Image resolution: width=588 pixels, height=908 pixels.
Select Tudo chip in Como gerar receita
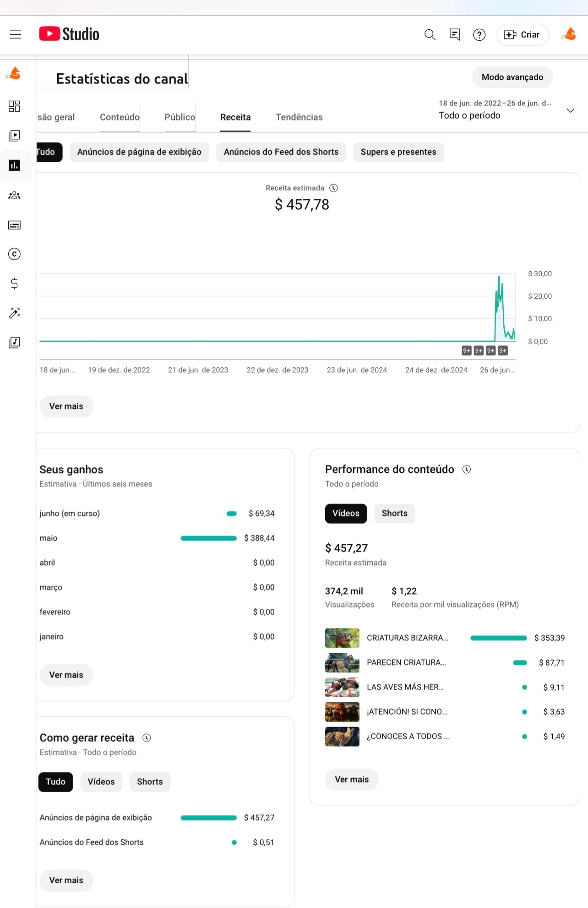click(x=55, y=782)
